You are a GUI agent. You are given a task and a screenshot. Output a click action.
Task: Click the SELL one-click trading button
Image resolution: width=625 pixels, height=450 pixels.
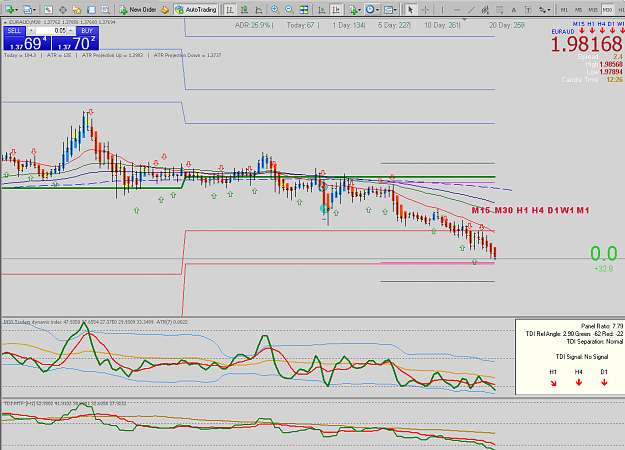[x=14, y=31]
